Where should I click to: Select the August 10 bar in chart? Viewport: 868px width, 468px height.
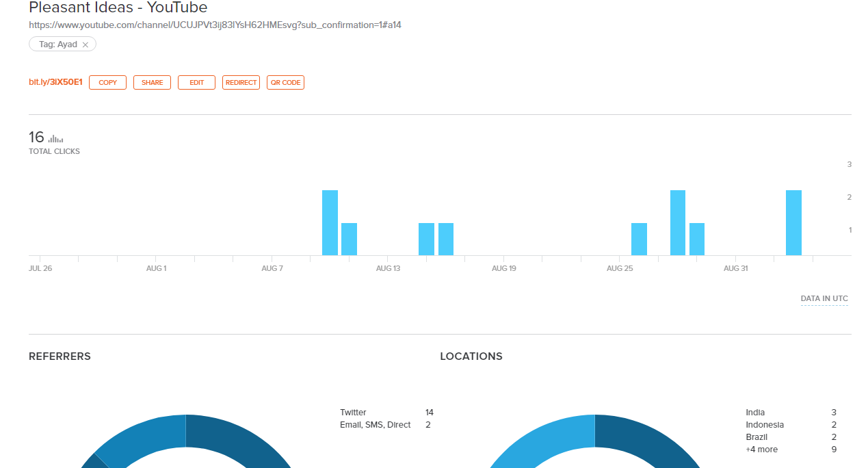pos(330,223)
